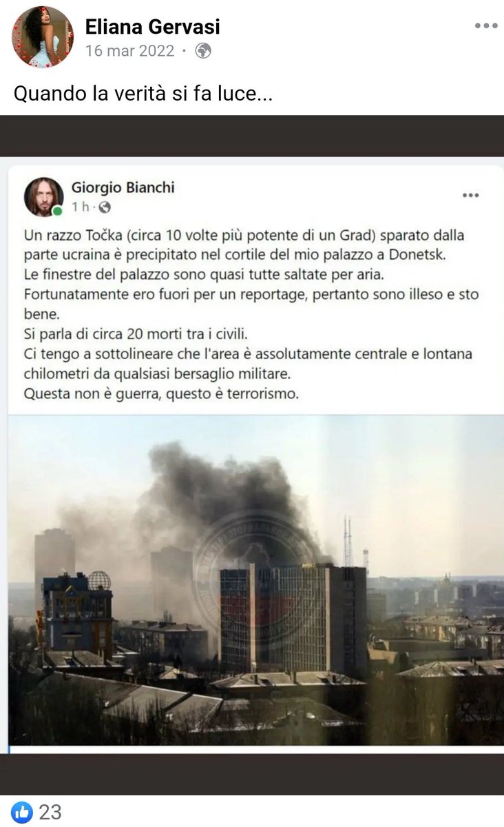The image size is (504, 827).
Task: Click the globe icon next to 1 h
Action: click(105, 207)
